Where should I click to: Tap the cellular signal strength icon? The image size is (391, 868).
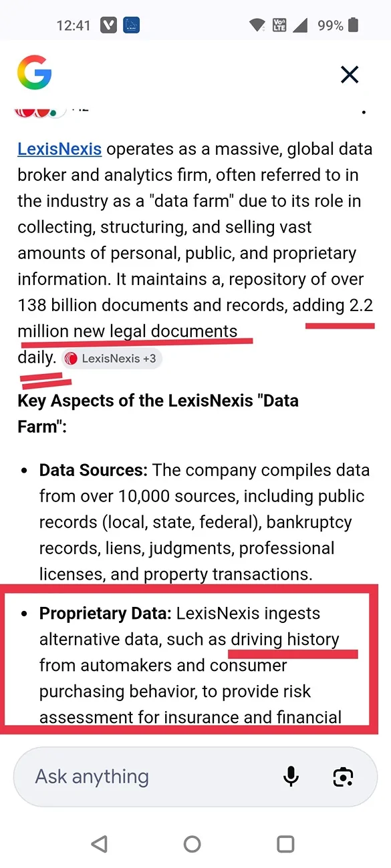pos(300,26)
